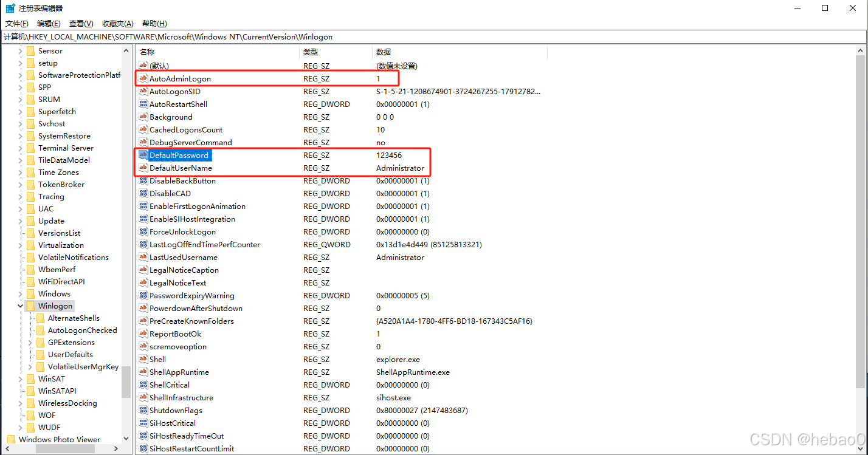Click the Sensor folder icon
The height and width of the screenshot is (455, 868).
[x=30, y=50]
